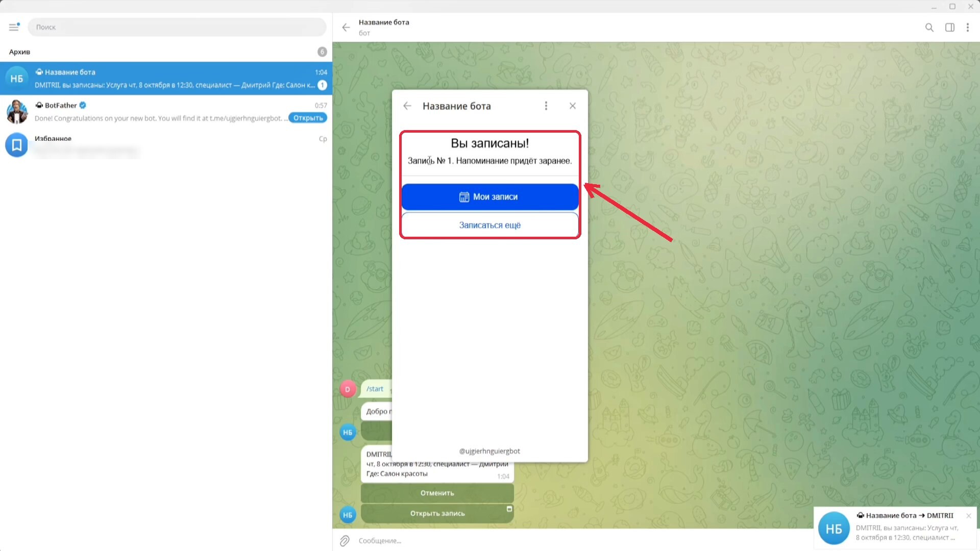
Task: Open the BotFather chat
Action: (x=166, y=112)
